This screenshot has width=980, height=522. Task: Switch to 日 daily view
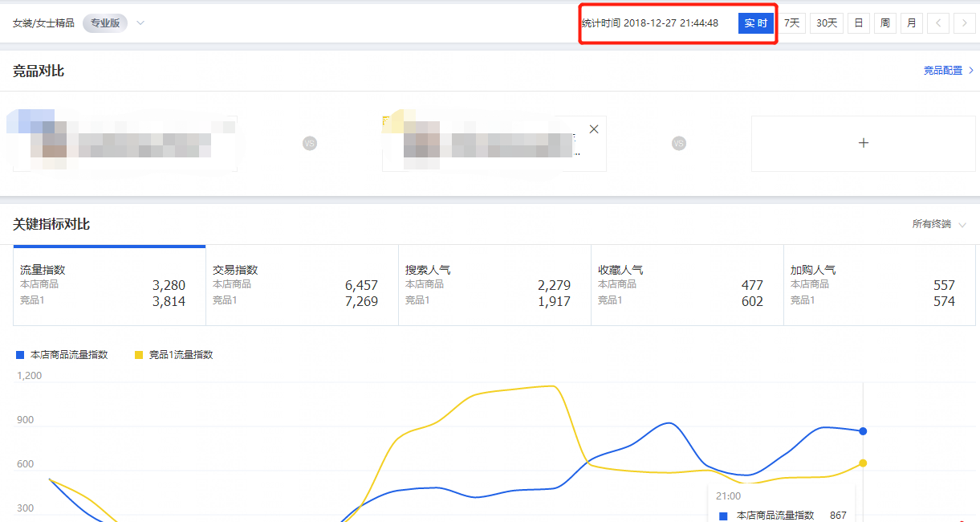click(858, 22)
